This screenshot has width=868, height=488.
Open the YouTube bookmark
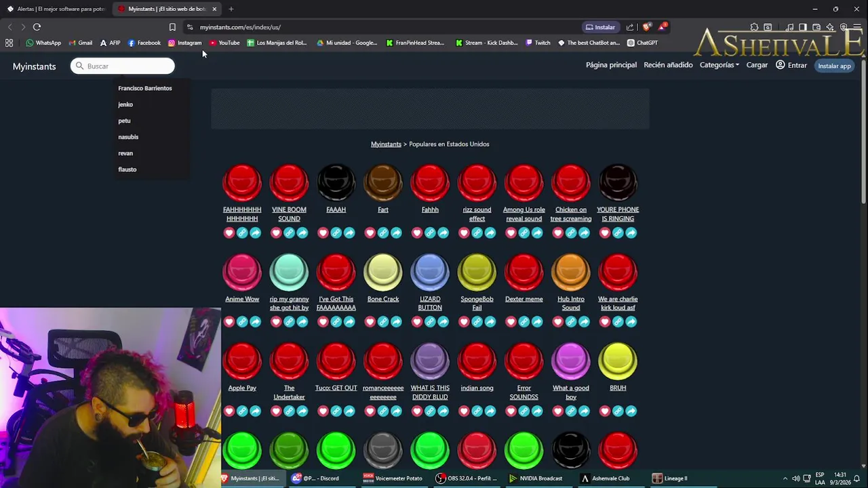click(224, 43)
